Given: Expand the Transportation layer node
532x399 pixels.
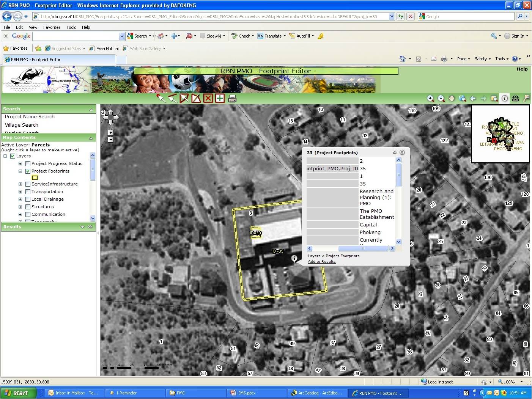Looking at the screenshot, I should [20, 192].
